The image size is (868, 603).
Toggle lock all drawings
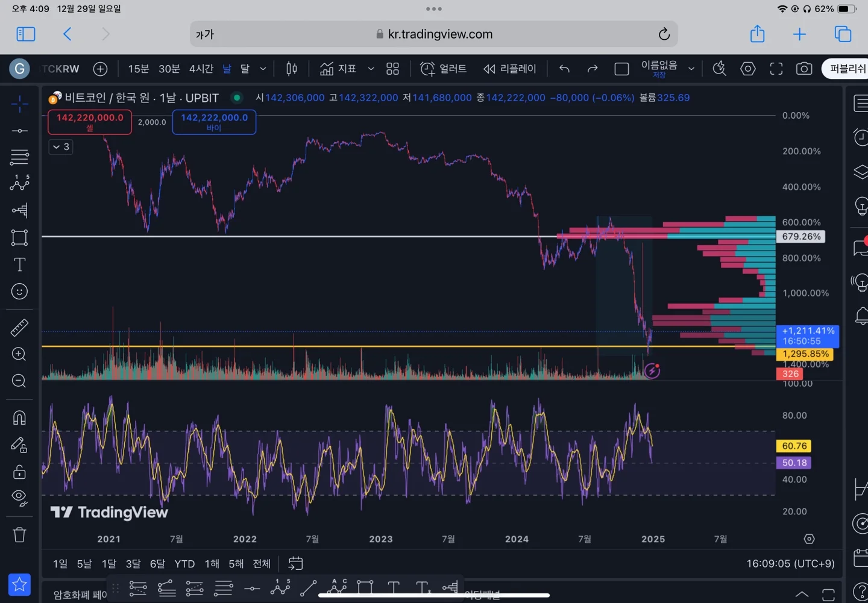pos(19,472)
